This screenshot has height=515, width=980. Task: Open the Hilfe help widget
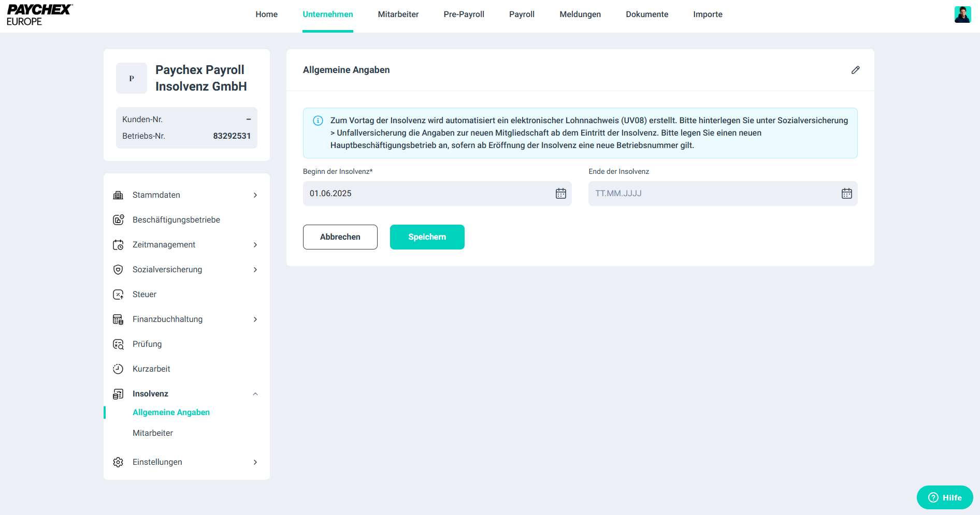[944, 497]
